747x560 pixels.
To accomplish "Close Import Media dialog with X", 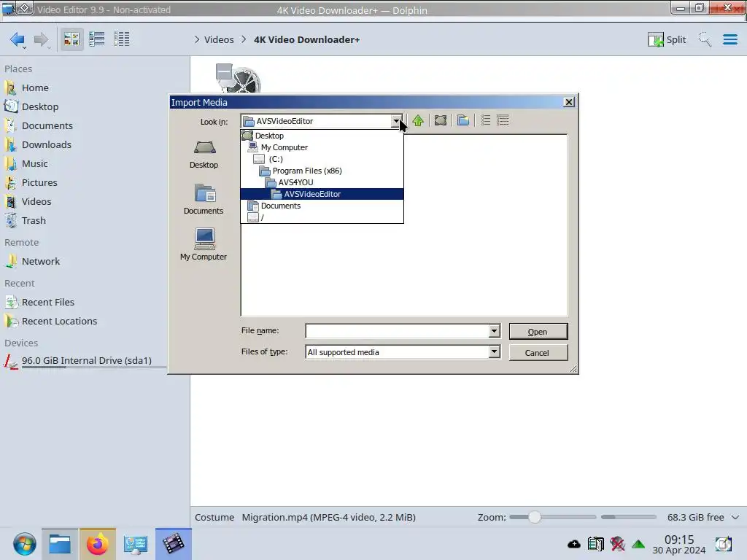I will tap(569, 102).
